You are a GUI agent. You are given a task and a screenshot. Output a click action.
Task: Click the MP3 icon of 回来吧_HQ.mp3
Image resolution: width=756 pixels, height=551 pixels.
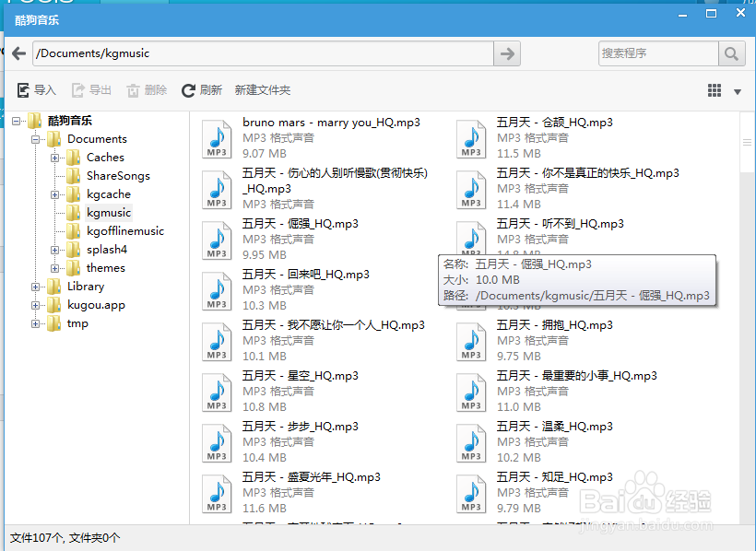tap(217, 291)
